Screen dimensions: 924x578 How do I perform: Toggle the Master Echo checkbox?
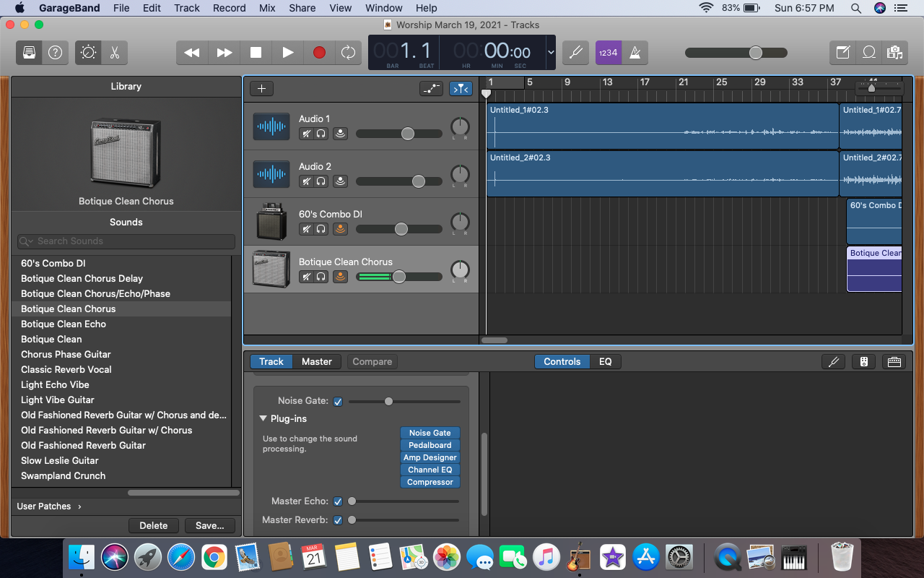point(338,501)
